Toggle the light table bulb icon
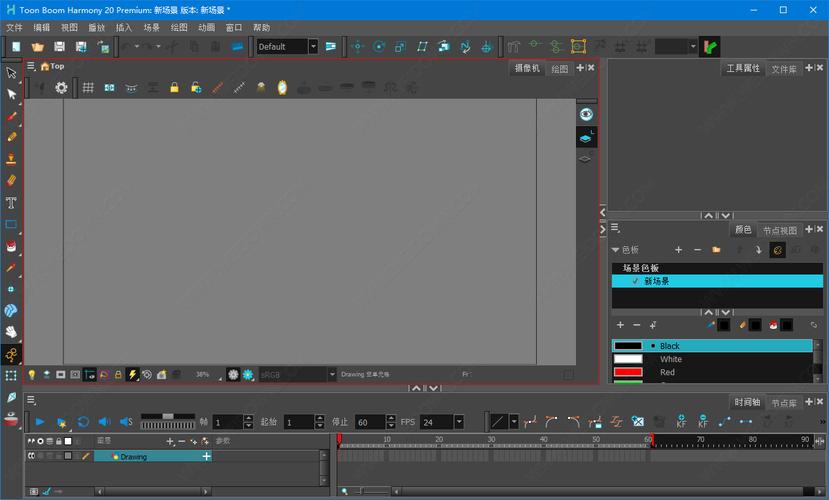The width and height of the screenshot is (829, 500). point(31,375)
